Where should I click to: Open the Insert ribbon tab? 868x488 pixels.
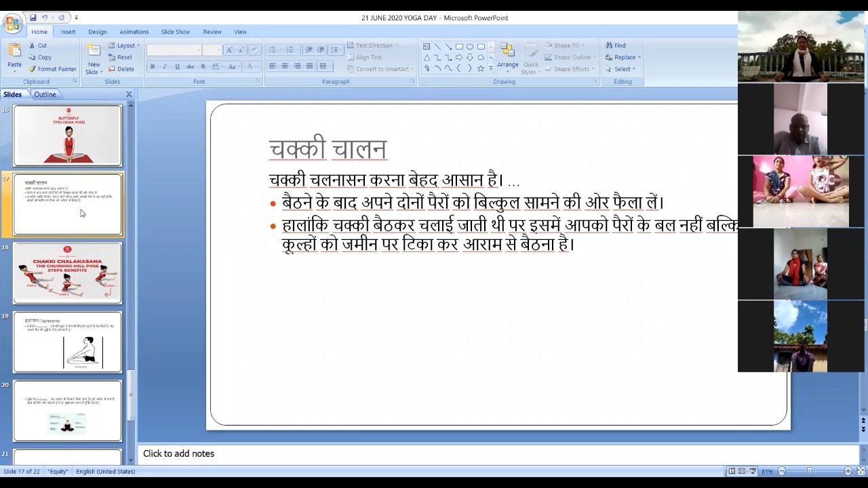(68, 32)
